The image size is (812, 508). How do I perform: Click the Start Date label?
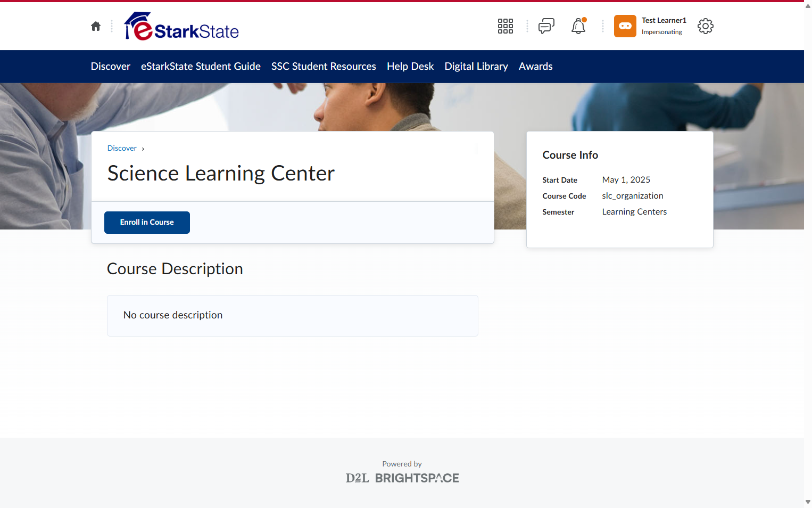[560, 180]
